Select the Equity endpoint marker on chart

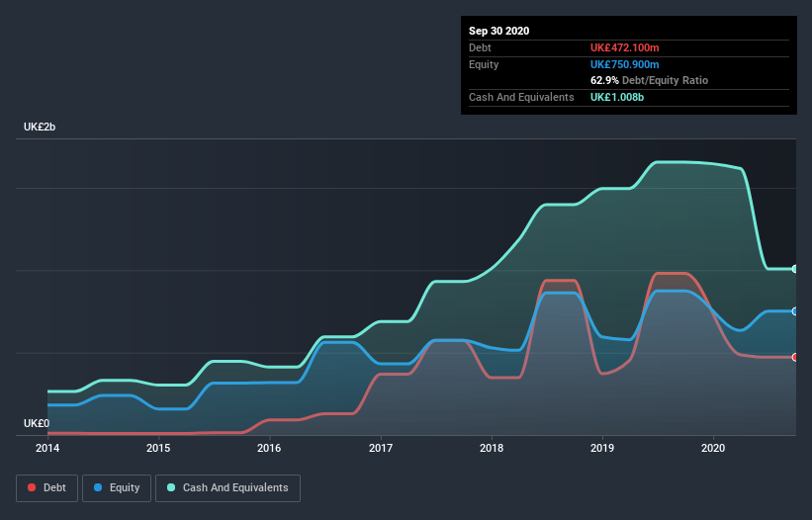795,311
